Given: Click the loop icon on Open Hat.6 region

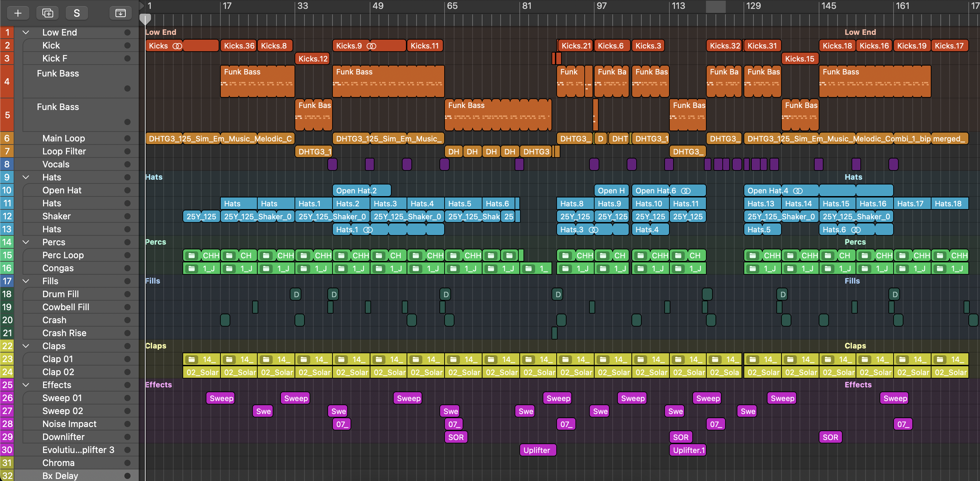Looking at the screenshot, I should point(685,191).
